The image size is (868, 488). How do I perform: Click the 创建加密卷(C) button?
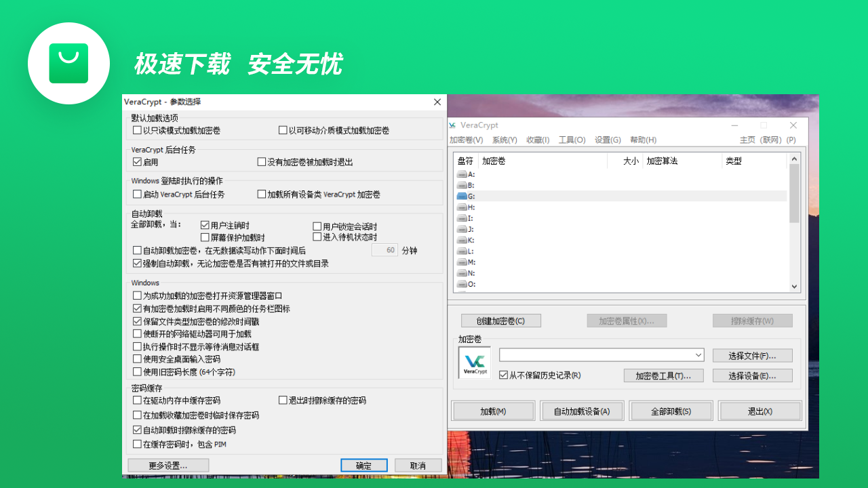(x=500, y=320)
